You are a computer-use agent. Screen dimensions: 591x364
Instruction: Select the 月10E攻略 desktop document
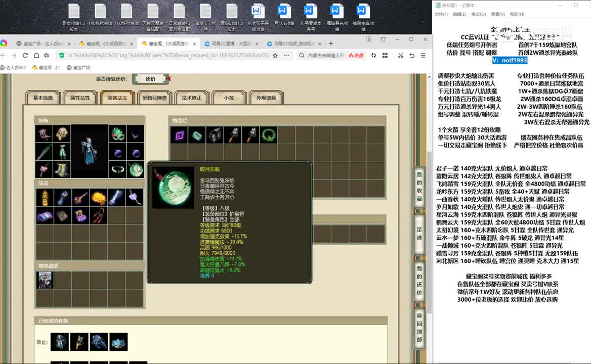(284, 15)
